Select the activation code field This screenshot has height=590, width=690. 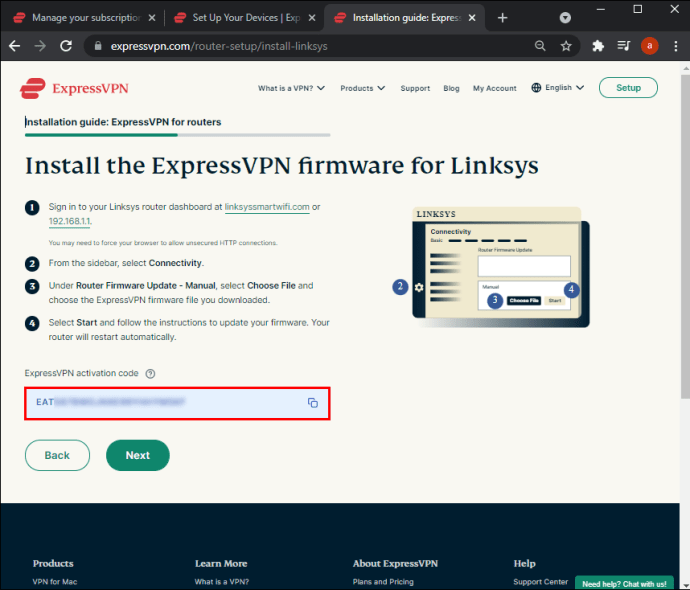point(177,403)
